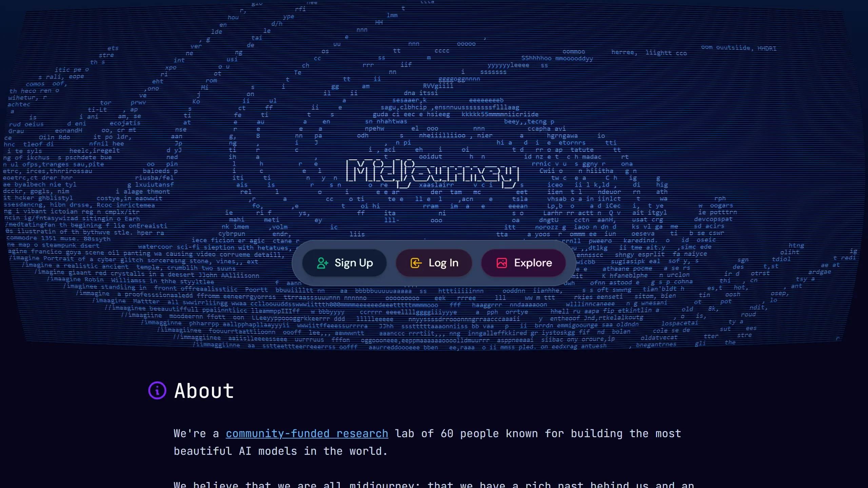868x488 pixels.
Task: Click the purple info icon beside About
Action: click(x=157, y=390)
